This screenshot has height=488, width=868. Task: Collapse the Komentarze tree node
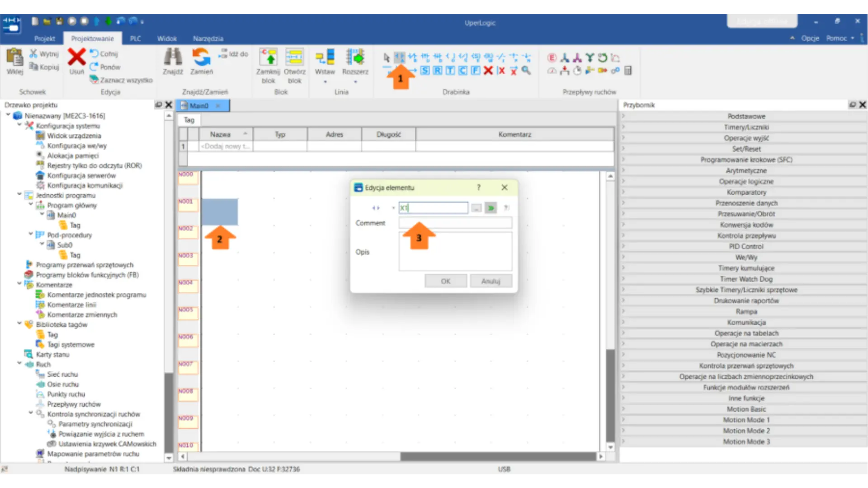(19, 284)
